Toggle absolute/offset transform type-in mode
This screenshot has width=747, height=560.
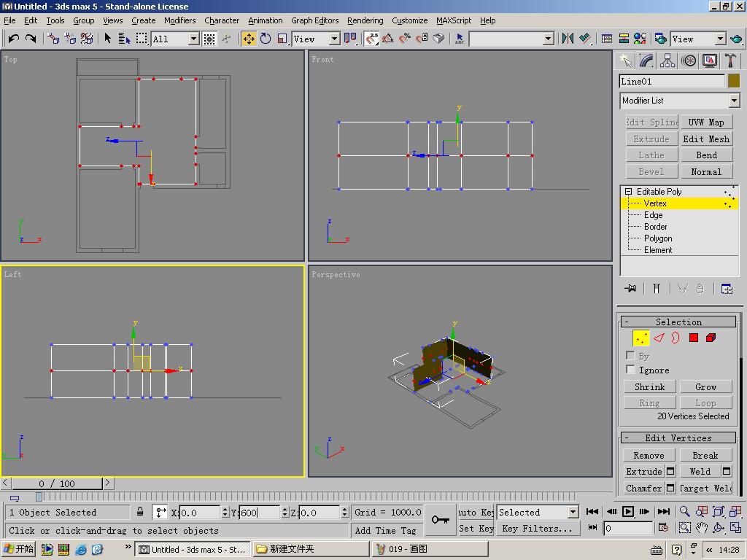coord(160,513)
